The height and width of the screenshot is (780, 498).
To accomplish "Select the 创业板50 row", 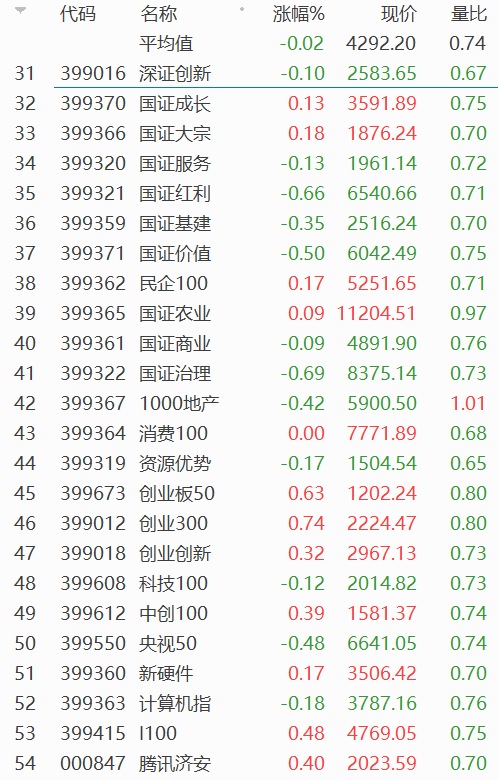I will pos(249,493).
